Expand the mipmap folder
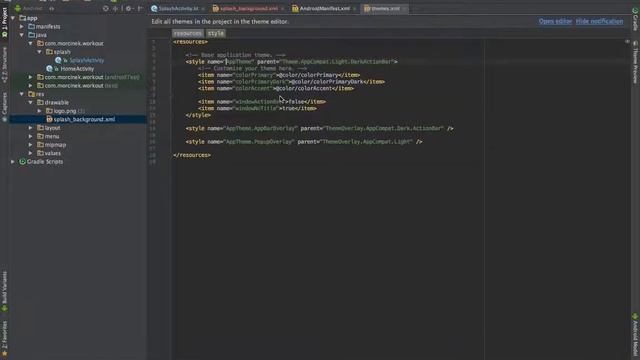Viewport: 640px width, 360px height. [31, 144]
